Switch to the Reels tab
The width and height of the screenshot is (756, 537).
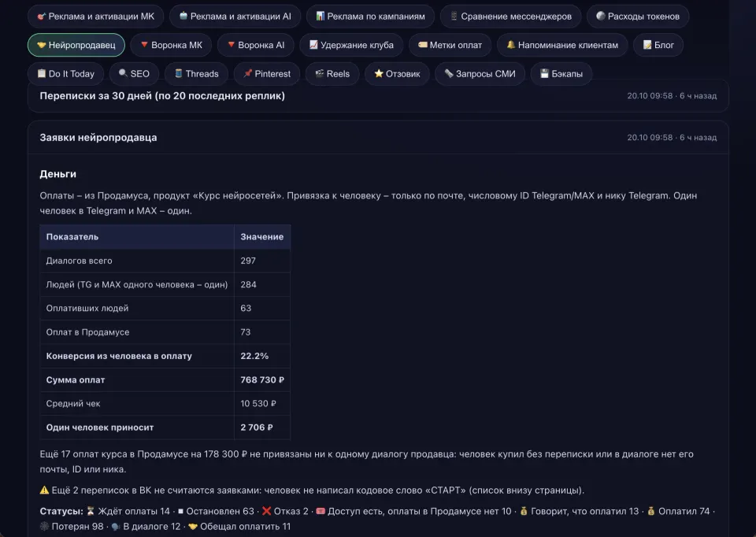pos(332,74)
